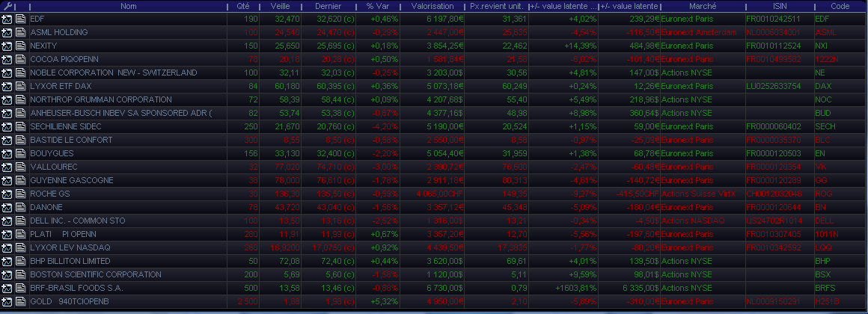The width and height of the screenshot is (868, 314).
Task: Open document icon for BRF-BRASIL FOODS
Action: (x=21, y=288)
